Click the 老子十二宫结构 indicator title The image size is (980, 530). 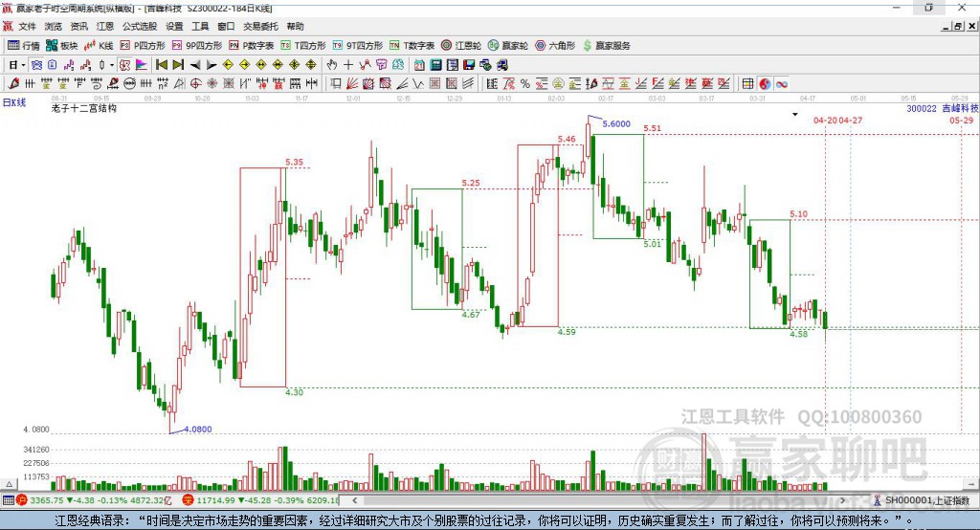click(x=84, y=108)
